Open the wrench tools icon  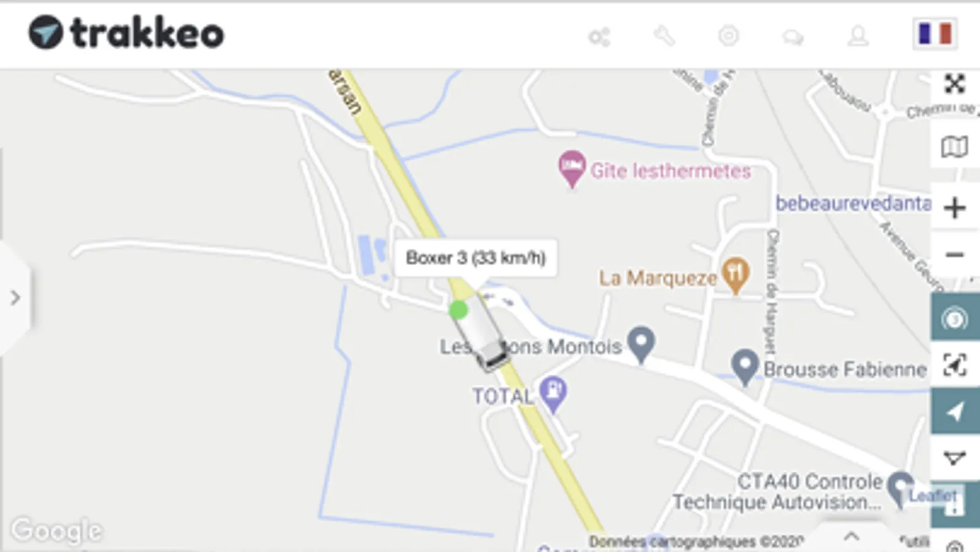point(664,36)
